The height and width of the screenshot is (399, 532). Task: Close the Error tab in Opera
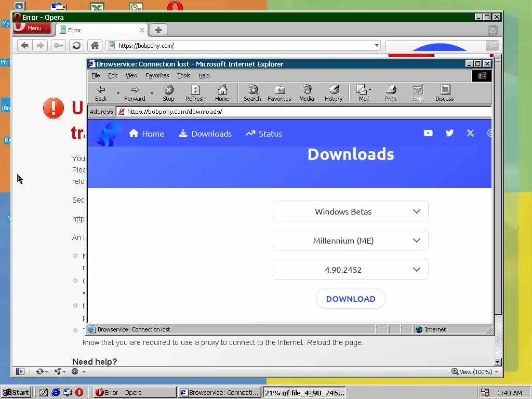[x=142, y=30]
